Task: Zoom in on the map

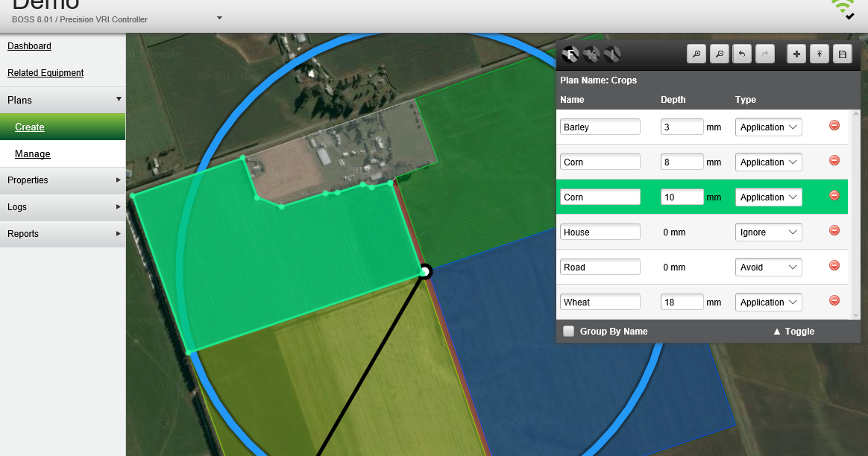Action: click(x=696, y=54)
